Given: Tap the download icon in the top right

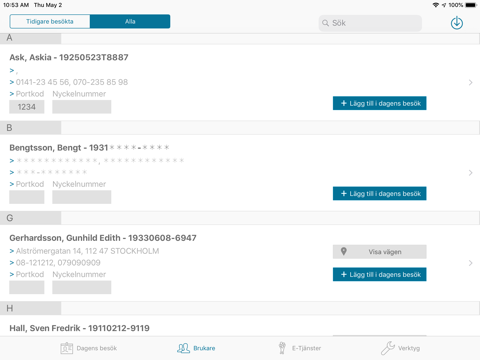Looking at the screenshot, I should pyautogui.click(x=457, y=23).
